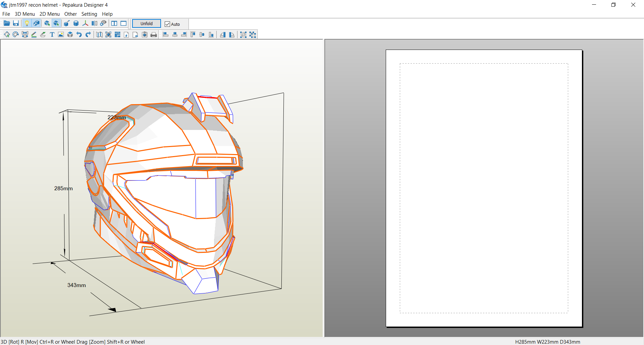
Task: Click the cube with knife edge tool
Action: tap(67, 23)
